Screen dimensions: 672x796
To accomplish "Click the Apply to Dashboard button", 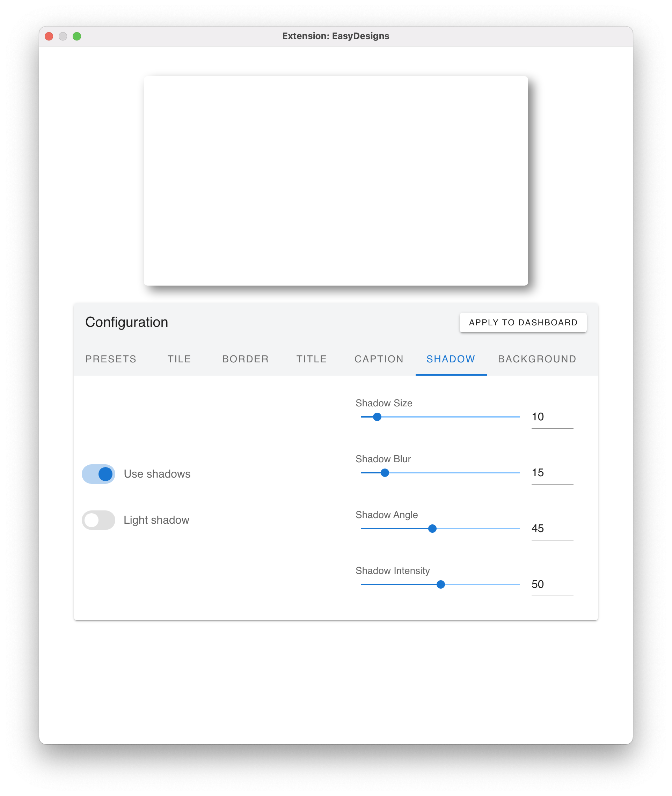I will click(x=523, y=323).
